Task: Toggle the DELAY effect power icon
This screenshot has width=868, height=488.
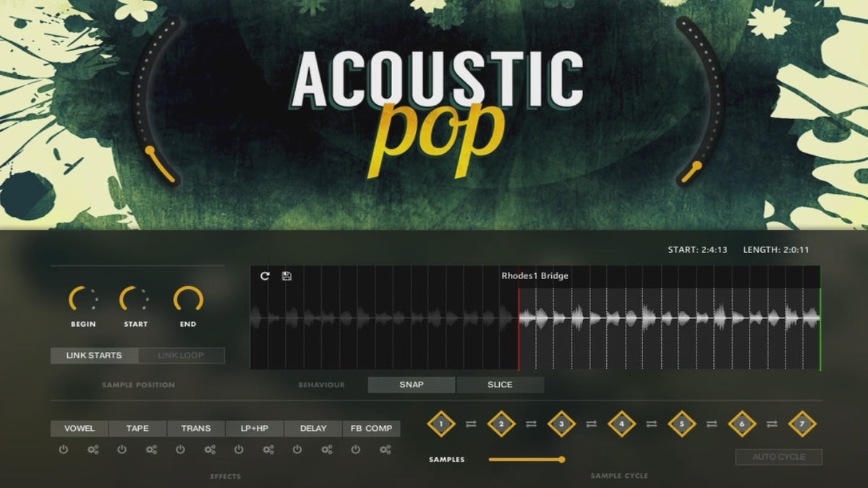Action: [297, 450]
